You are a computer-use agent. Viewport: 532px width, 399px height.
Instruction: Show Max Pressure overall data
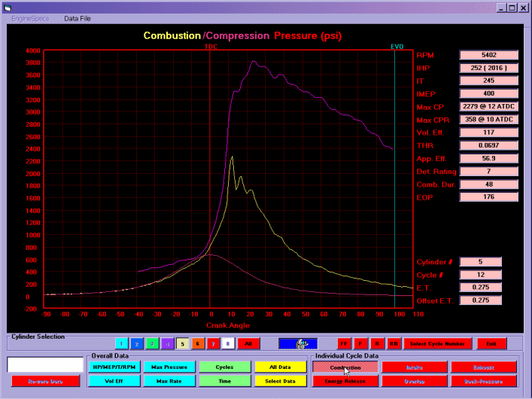pos(169,367)
